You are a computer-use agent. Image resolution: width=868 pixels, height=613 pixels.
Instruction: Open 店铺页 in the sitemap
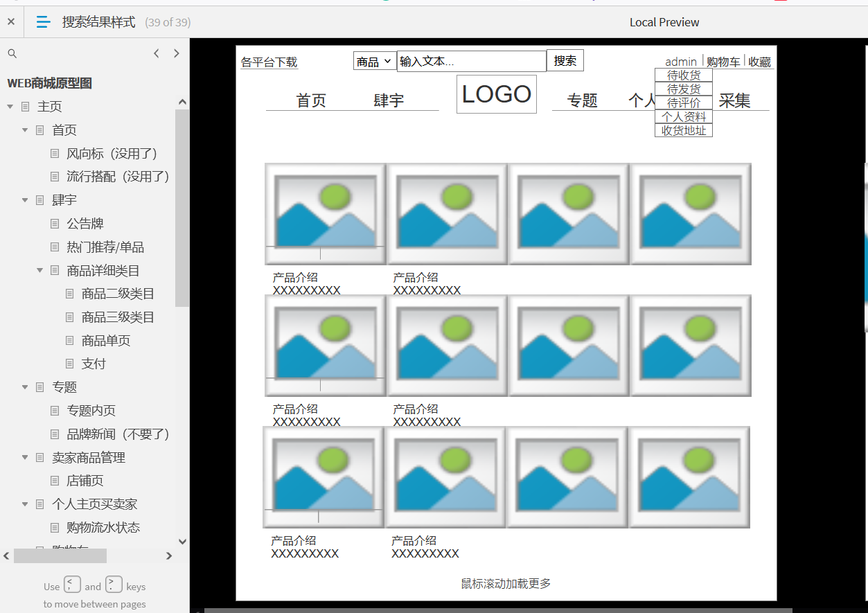(x=85, y=481)
